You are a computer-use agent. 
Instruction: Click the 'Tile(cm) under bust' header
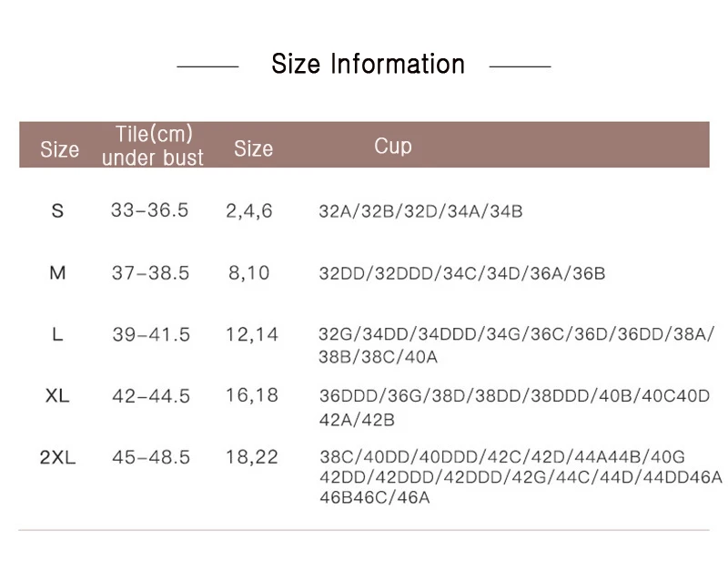[x=153, y=146]
